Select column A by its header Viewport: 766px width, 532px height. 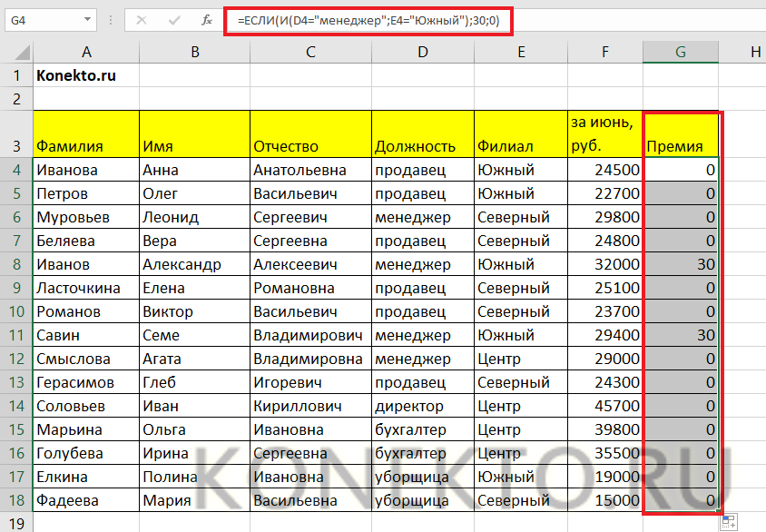click(85, 53)
